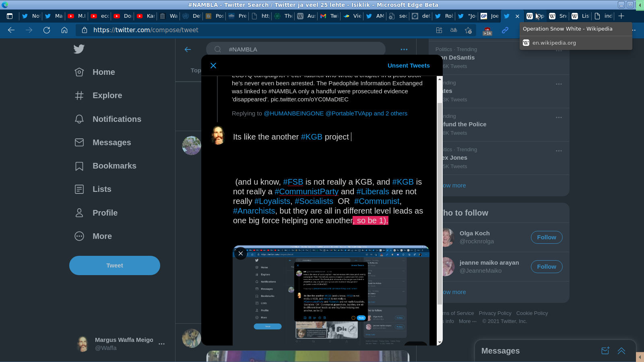Open options for DeSantis trend

[x=559, y=51]
